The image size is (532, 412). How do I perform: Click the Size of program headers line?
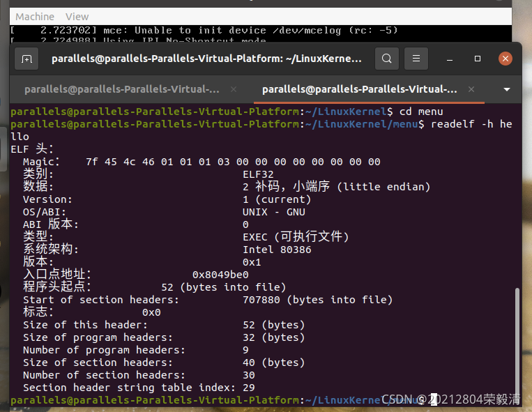pos(164,337)
